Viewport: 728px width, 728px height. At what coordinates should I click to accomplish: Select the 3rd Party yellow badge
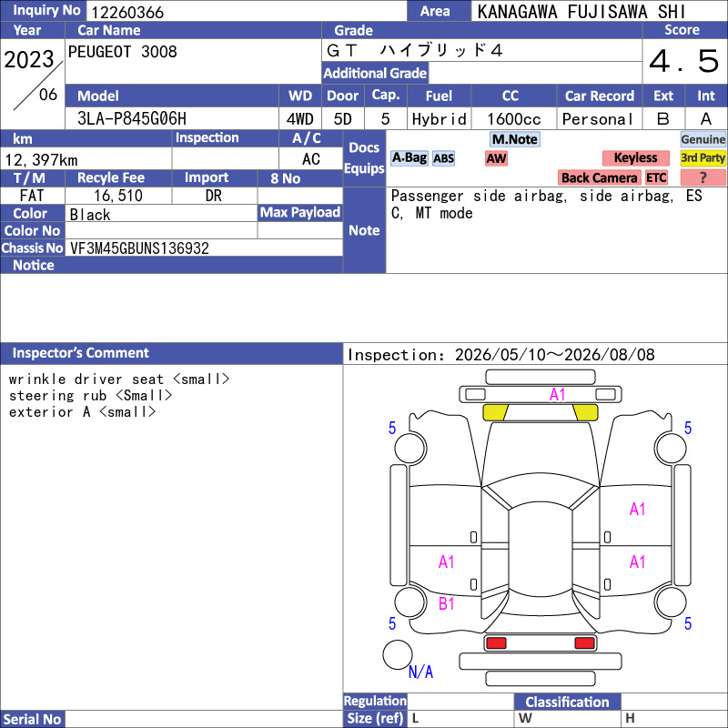[703, 158]
